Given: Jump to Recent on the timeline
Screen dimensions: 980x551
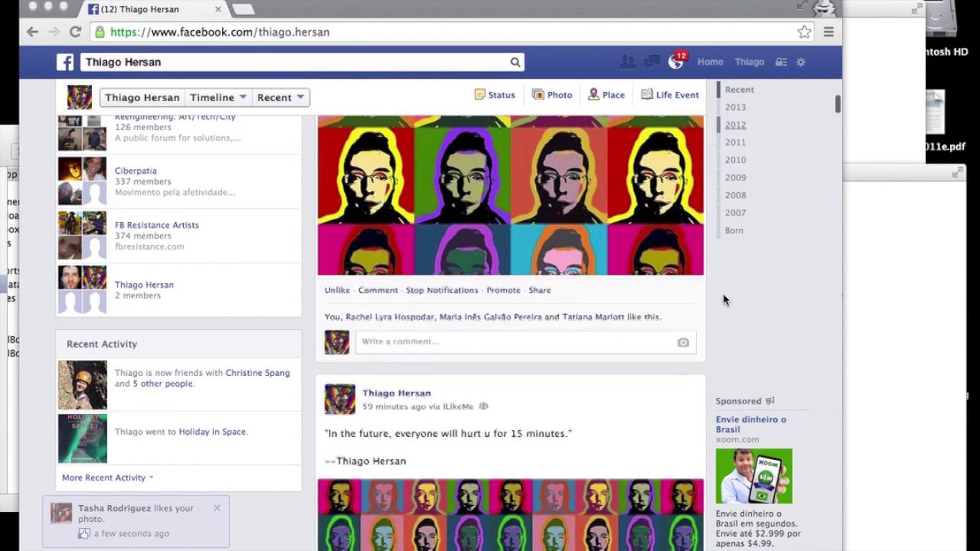Looking at the screenshot, I should pos(739,90).
